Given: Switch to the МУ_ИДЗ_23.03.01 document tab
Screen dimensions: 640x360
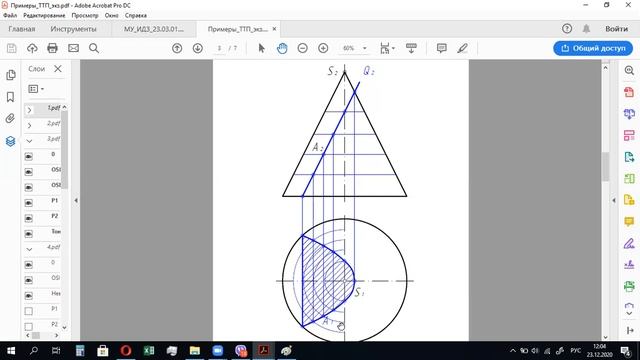Looking at the screenshot, I should [x=154, y=29].
